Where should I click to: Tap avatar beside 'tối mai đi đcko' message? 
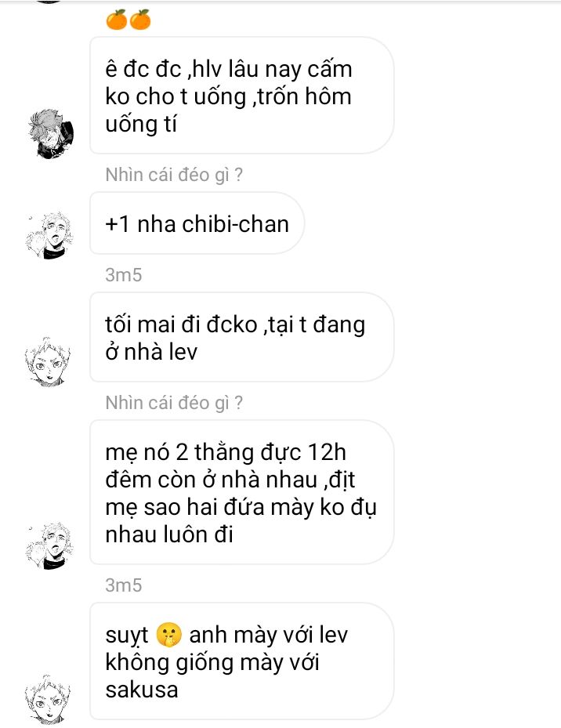49,362
